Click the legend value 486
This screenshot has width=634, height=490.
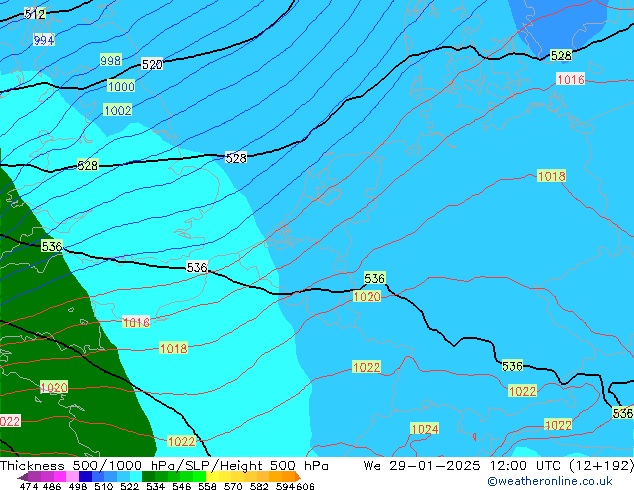52,486
